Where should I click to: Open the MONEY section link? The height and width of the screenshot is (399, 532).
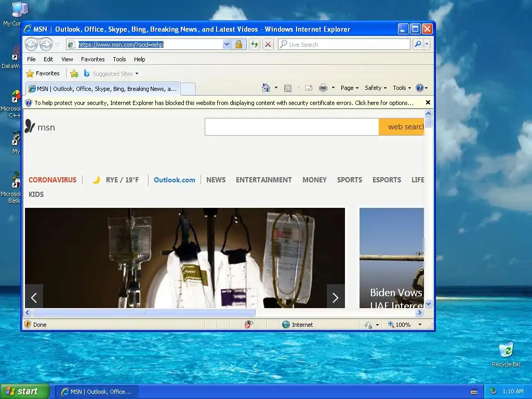pos(314,180)
